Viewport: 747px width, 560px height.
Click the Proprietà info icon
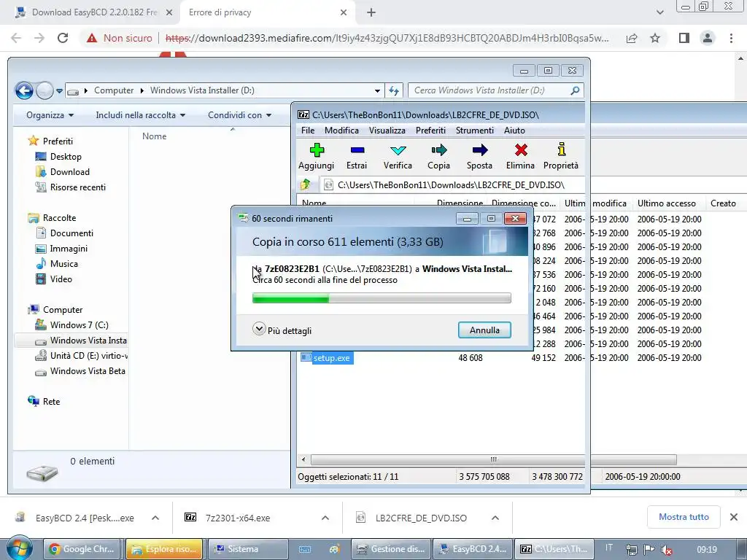pyautogui.click(x=562, y=149)
